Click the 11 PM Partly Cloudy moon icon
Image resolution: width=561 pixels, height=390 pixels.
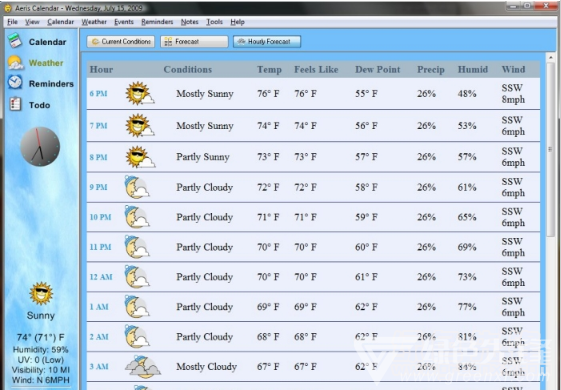point(137,247)
